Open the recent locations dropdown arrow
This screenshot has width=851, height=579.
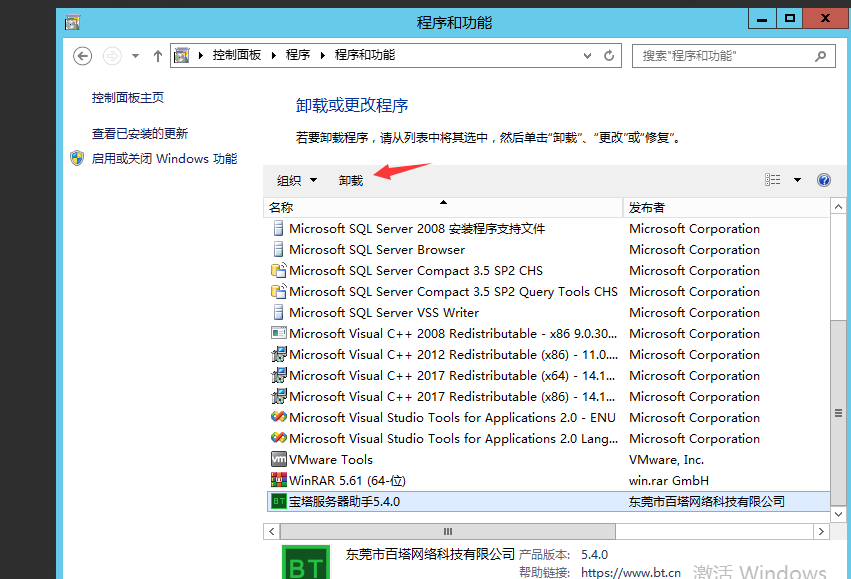[x=135, y=56]
